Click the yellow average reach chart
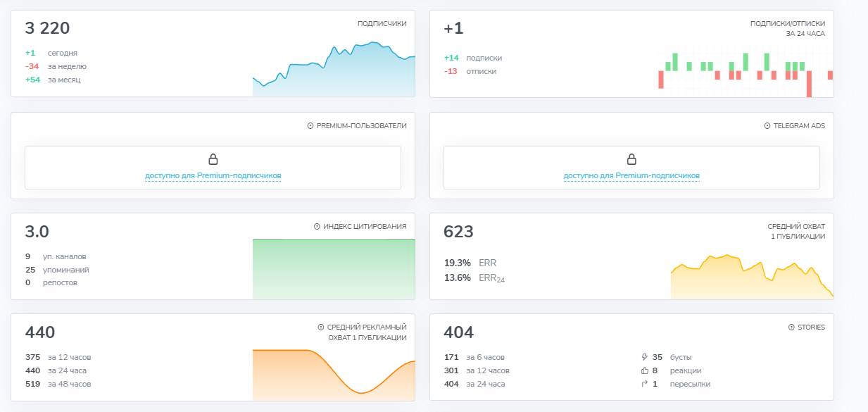Image resolution: width=868 pixels, height=412 pixels. tap(752, 277)
